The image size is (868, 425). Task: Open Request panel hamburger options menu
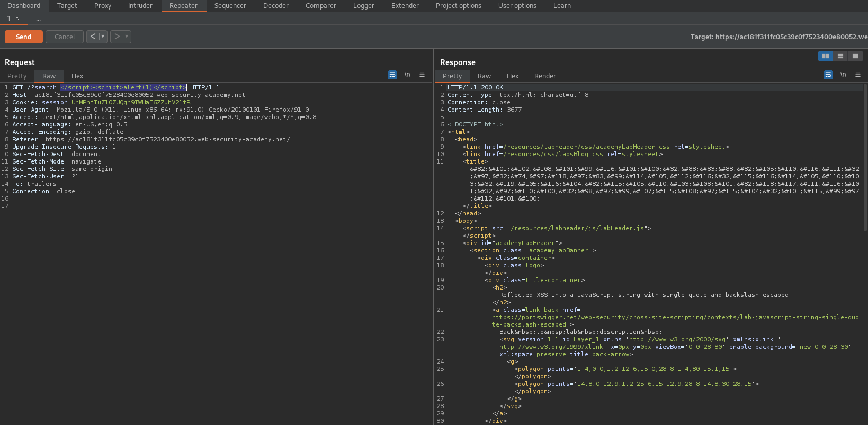[422, 75]
